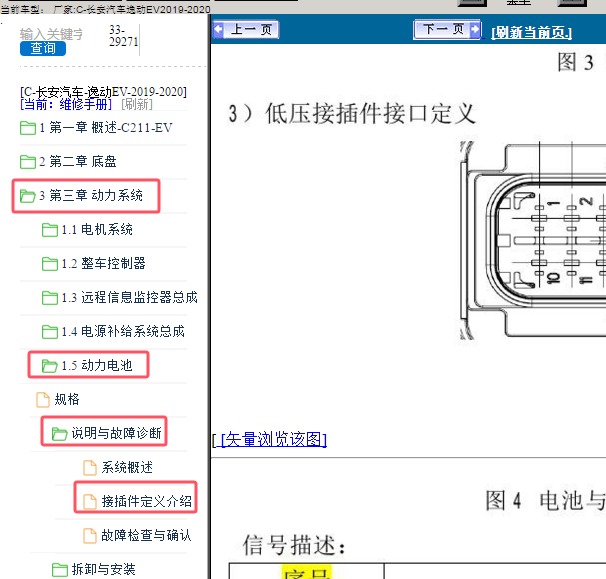Click the left arrow icon on 上一页
The width and height of the screenshot is (606, 579).
click(218, 29)
